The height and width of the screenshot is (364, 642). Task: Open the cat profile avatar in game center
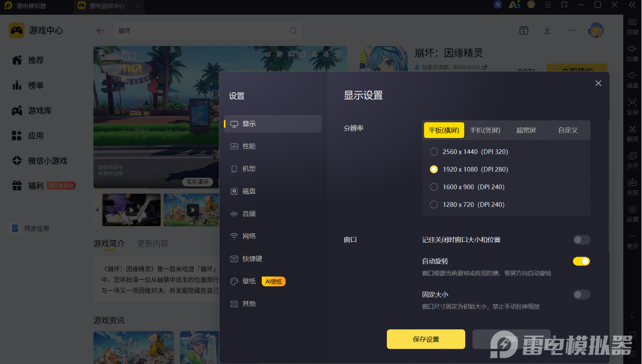596,30
